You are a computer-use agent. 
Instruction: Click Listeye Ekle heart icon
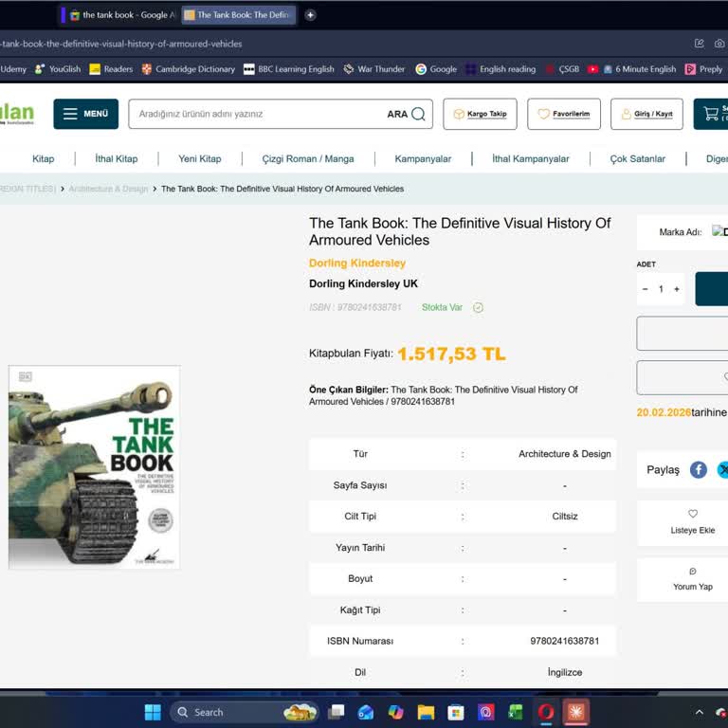pos(693,514)
